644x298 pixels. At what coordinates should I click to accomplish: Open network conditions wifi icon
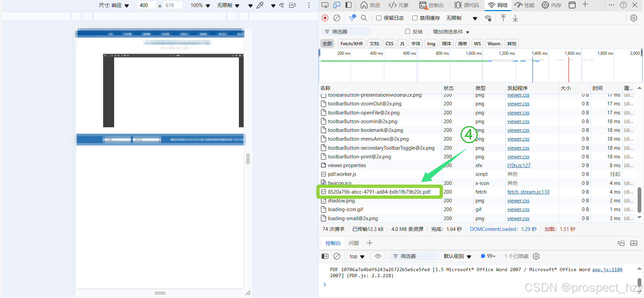coord(488,18)
